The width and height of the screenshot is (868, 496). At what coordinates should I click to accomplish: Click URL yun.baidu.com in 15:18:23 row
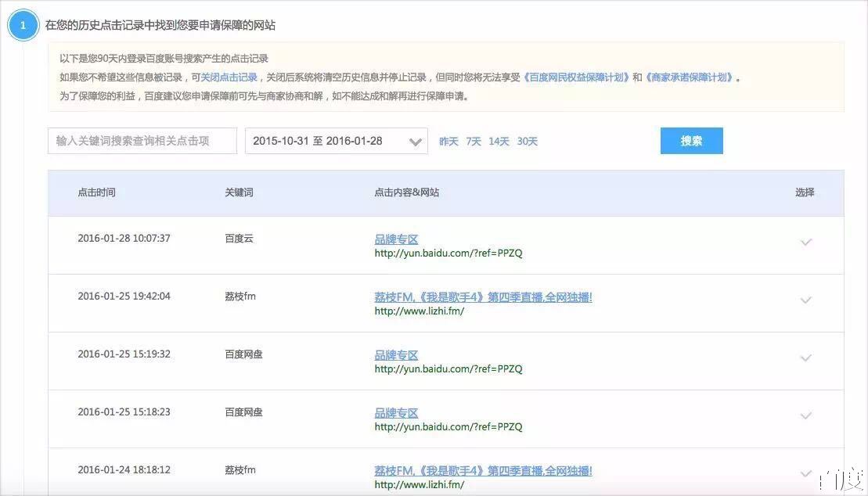point(448,427)
